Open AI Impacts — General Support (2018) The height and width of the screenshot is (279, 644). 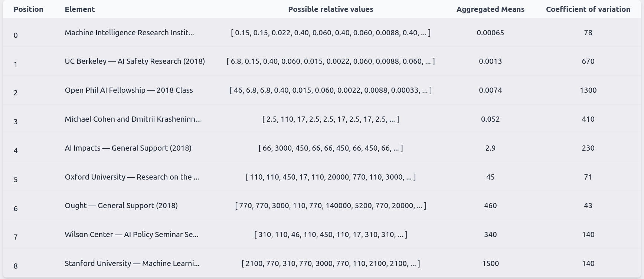pyautogui.click(x=128, y=148)
